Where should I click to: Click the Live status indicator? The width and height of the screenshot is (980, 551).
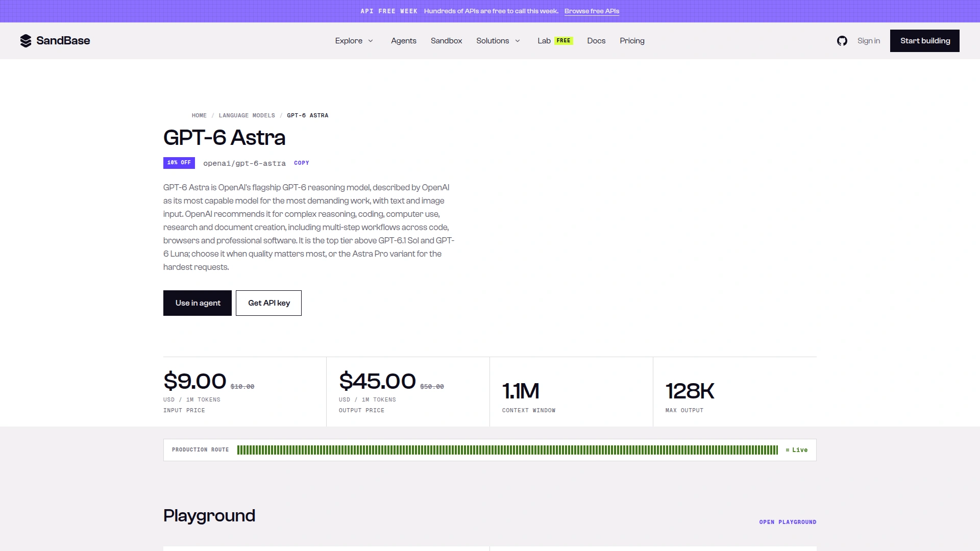(797, 450)
